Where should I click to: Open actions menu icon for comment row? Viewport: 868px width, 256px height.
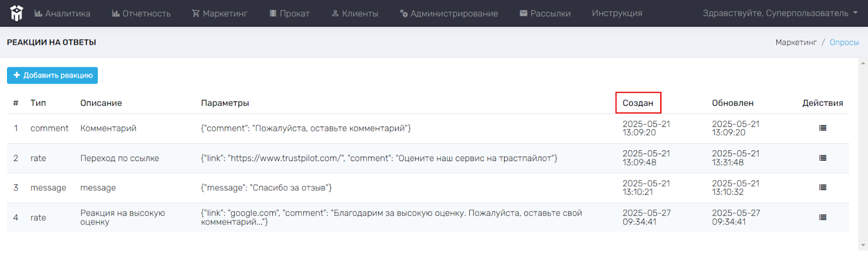coord(822,128)
